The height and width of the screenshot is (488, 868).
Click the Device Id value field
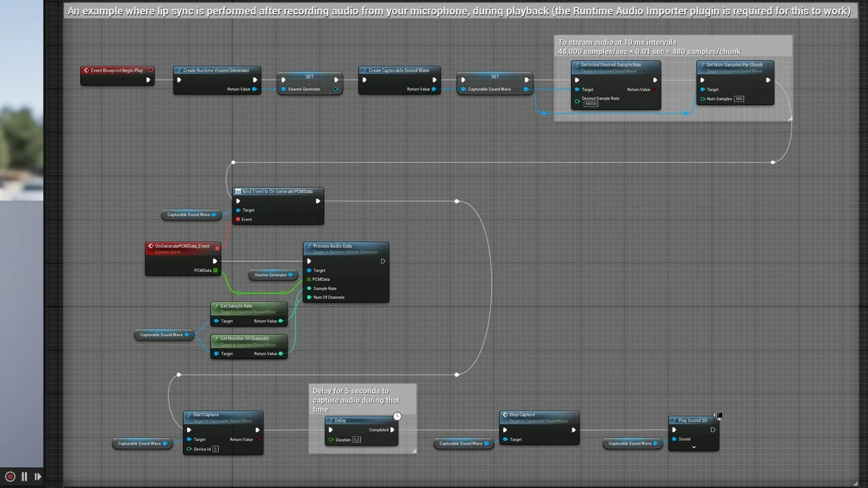coord(216,449)
